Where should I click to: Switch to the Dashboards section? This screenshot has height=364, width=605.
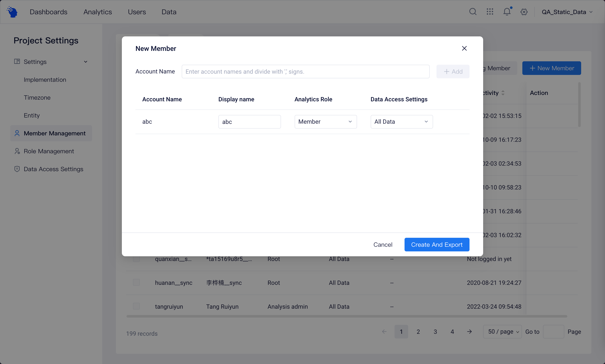point(49,11)
